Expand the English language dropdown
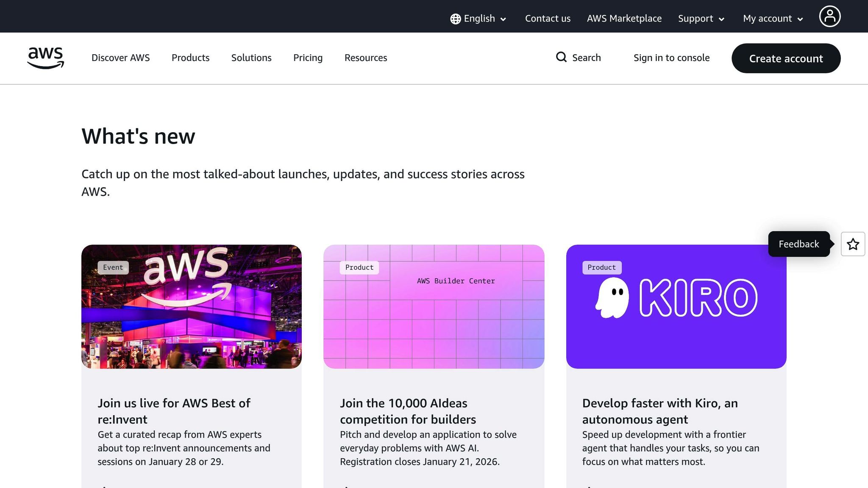 479,19
